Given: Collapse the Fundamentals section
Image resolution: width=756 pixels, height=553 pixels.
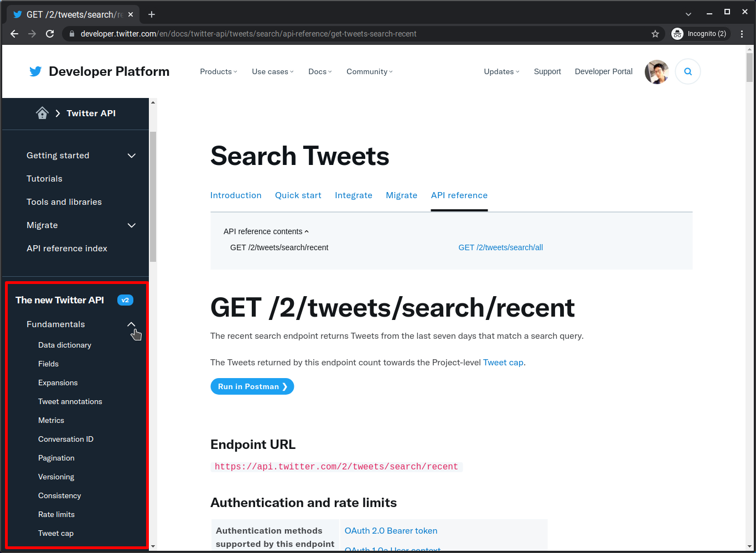Looking at the screenshot, I should [x=131, y=324].
